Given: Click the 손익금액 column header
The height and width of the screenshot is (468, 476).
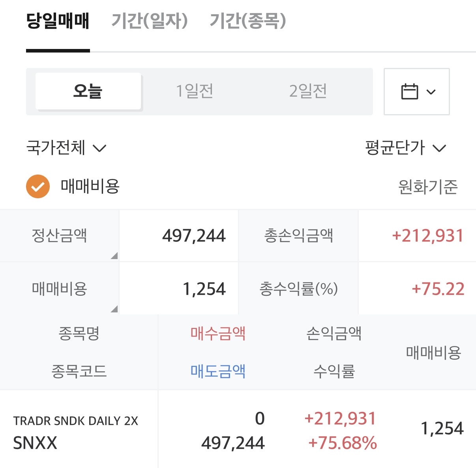Looking at the screenshot, I should coord(334,334).
